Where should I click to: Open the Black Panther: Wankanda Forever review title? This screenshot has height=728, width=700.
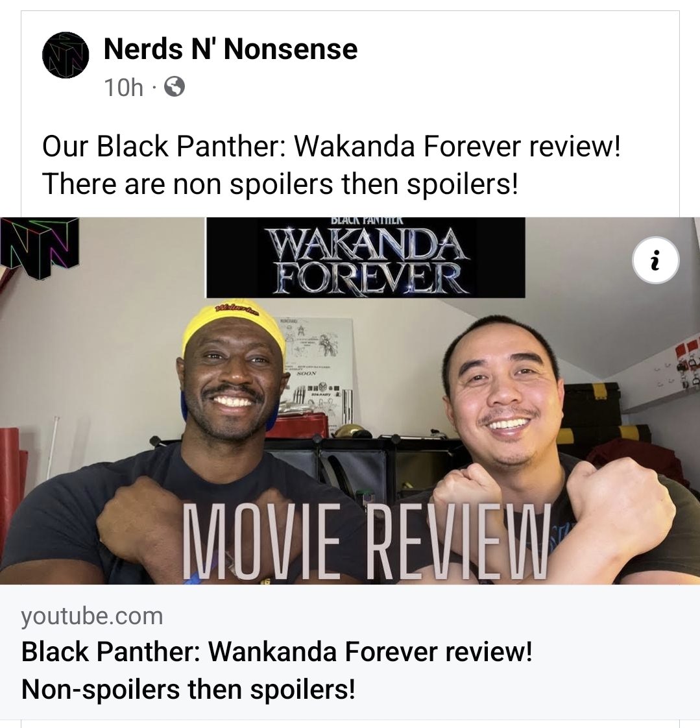276,651
